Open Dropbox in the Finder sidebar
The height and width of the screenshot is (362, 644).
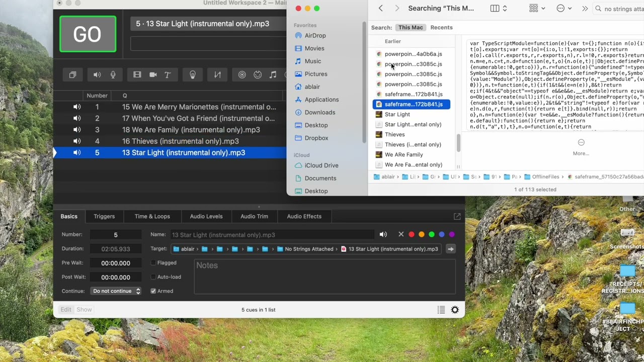click(x=311, y=138)
